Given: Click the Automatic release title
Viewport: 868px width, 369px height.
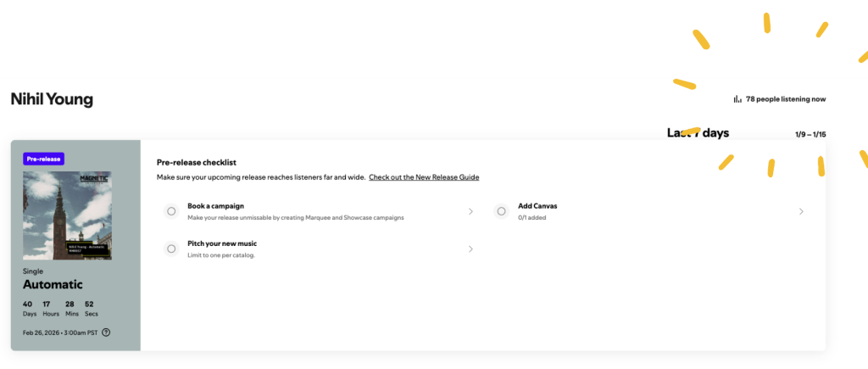Looking at the screenshot, I should pyautogui.click(x=53, y=284).
